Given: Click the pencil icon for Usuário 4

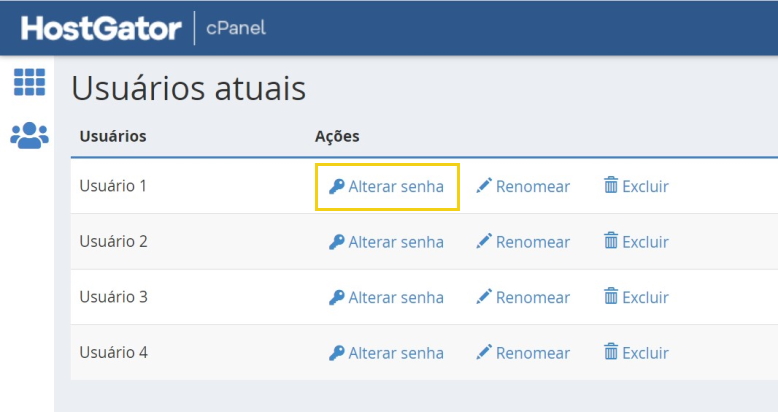Looking at the screenshot, I should pos(484,352).
